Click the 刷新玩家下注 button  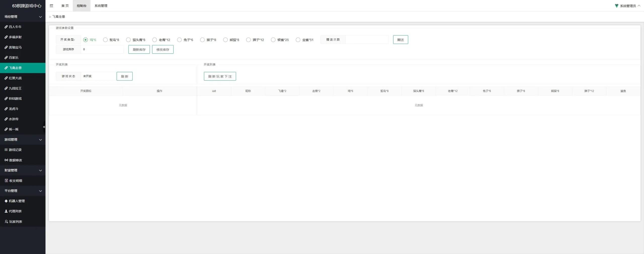[220, 76]
